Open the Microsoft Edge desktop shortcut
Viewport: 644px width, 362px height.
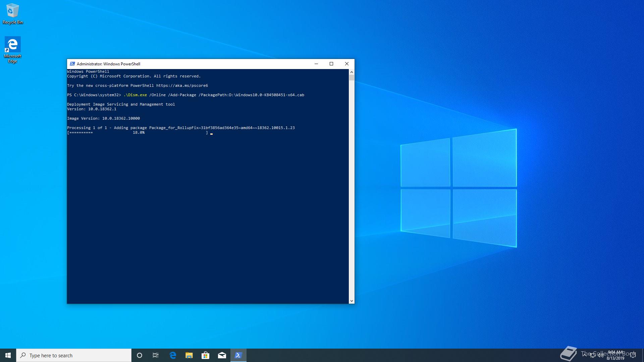12,44
